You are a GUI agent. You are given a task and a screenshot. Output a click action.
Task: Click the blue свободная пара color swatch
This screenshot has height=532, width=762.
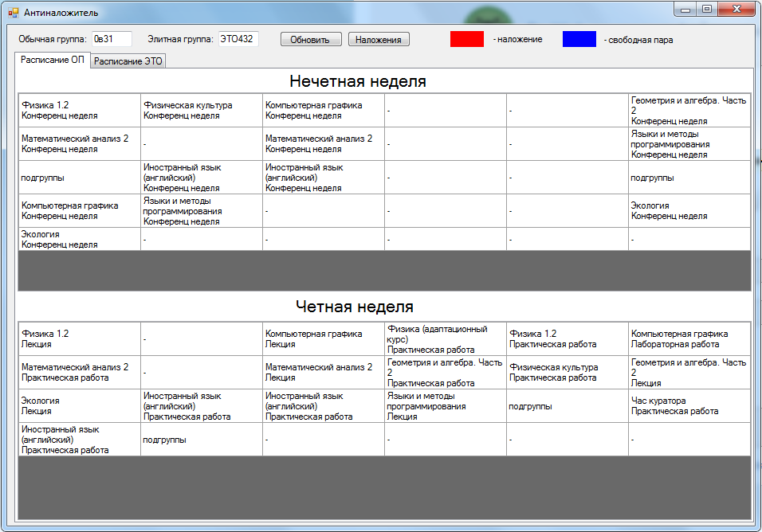point(579,39)
